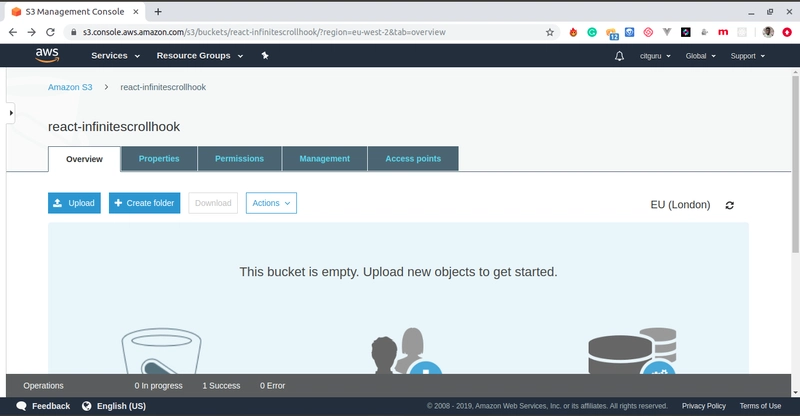800x416 pixels.
Task: Click the Feedback speech bubble icon
Action: [21, 406]
